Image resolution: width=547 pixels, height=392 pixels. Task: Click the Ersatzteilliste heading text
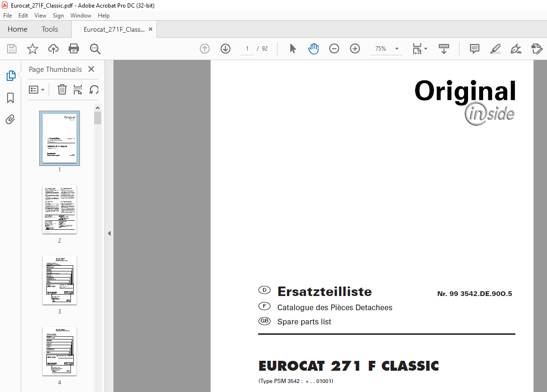click(324, 291)
